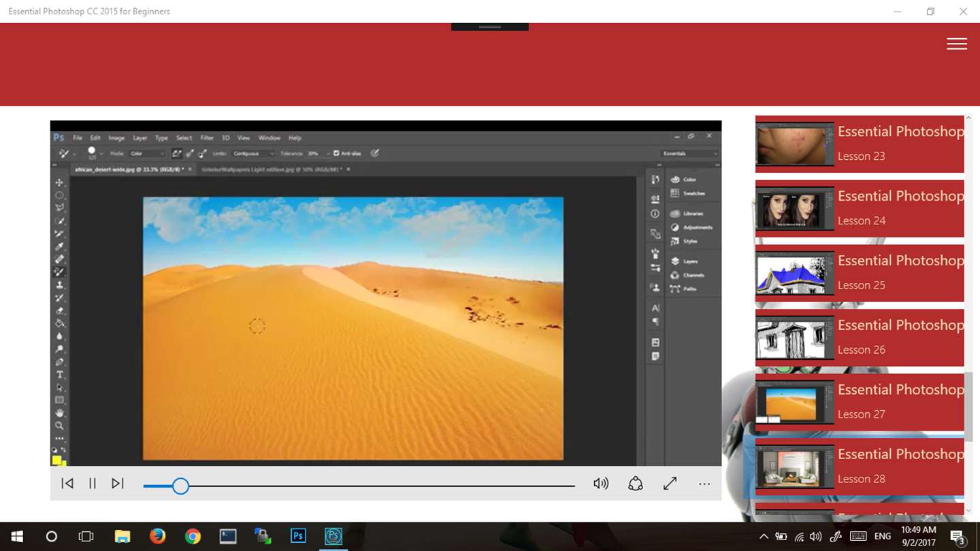Click the cast to device icon
Viewport: 980px width, 551px height.
[636, 484]
